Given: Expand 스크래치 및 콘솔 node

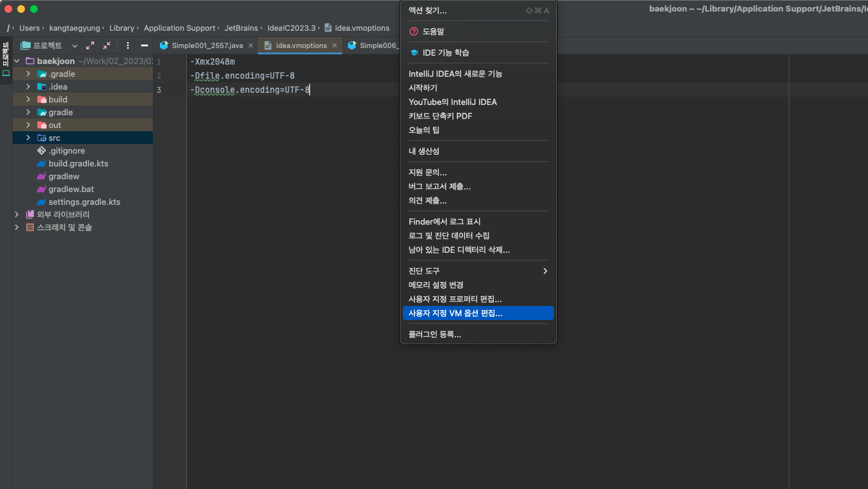Looking at the screenshot, I should tap(17, 227).
